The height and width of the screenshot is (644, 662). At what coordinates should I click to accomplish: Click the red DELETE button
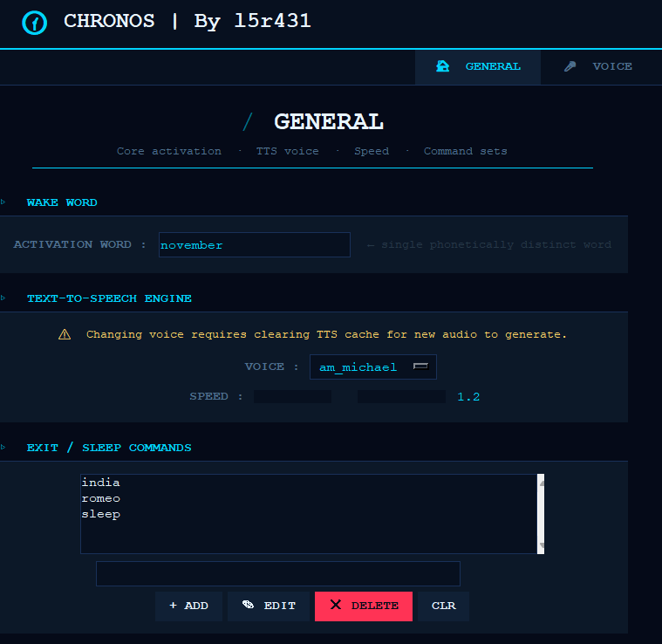[x=364, y=606]
